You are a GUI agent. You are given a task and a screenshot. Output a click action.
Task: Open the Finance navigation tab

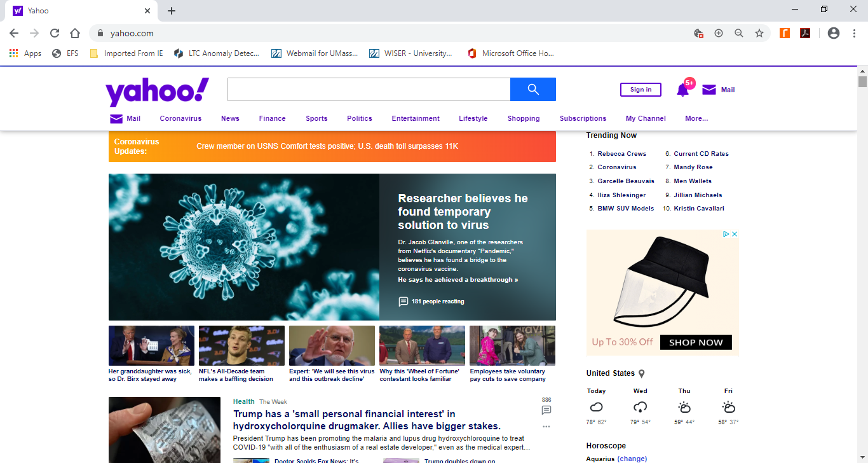[x=272, y=118]
